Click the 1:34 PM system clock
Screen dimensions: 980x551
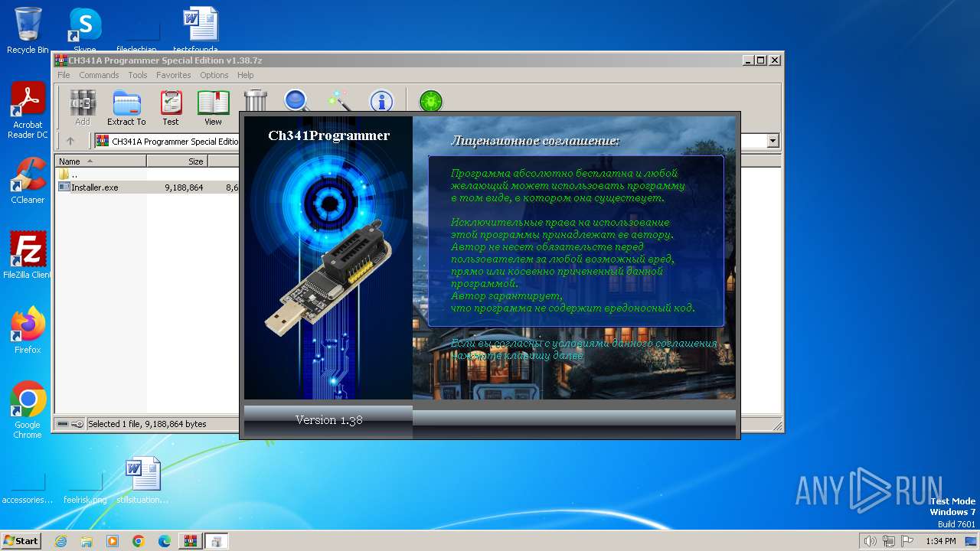pos(940,541)
